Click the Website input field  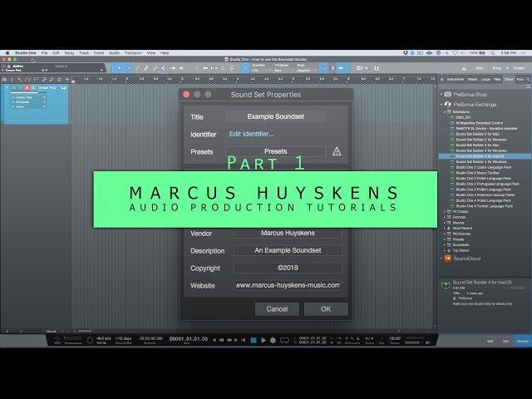[288, 285]
